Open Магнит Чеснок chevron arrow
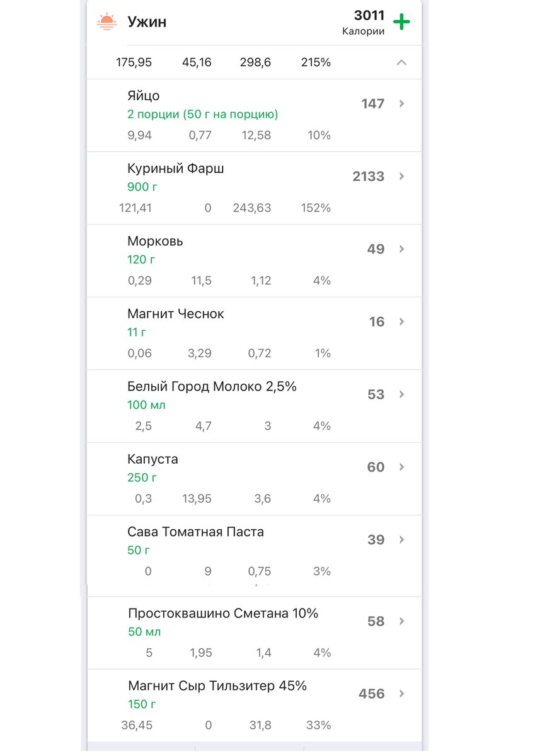The width and height of the screenshot is (535, 756). pos(402,322)
